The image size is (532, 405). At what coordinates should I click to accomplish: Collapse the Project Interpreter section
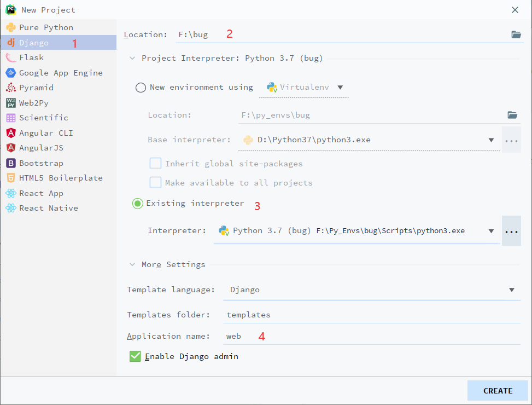132,58
